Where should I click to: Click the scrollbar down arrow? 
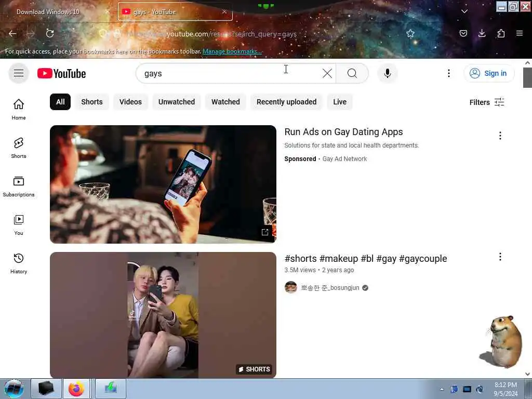click(528, 374)
